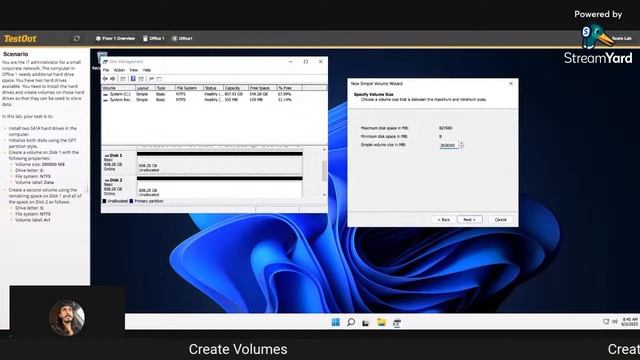Select the Disk 1 label box
The height and width of the screenshot is (360, 640).
pos(118,162)
